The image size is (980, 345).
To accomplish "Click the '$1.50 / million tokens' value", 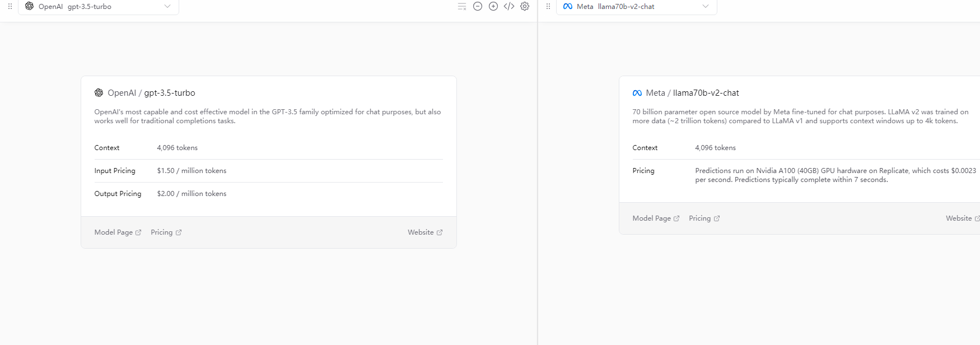I will pyautogui.click(x=192, y=171).
